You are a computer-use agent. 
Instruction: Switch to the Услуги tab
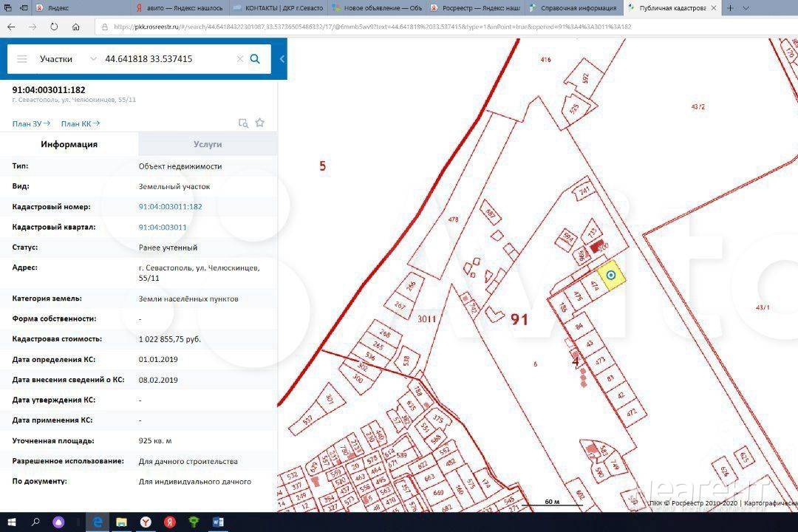(x=208, y=144)
